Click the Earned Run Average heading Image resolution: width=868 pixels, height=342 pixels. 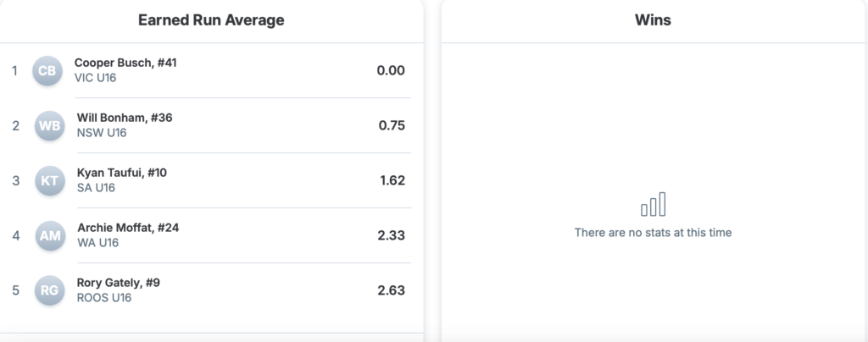click(211, 20)
